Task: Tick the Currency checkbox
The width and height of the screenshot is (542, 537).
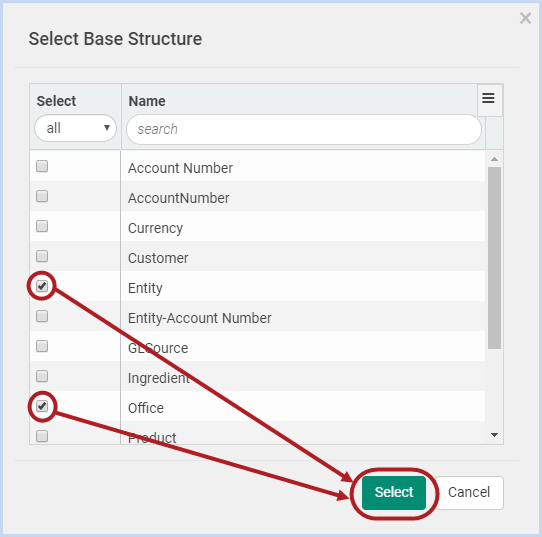Action: point(42,226)
